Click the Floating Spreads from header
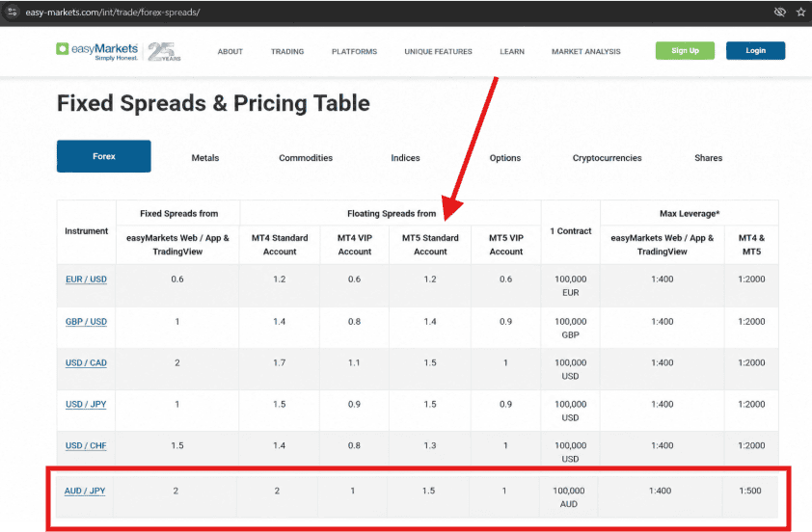The height and width of the screenshot is (532, 812). pos(392,213)
